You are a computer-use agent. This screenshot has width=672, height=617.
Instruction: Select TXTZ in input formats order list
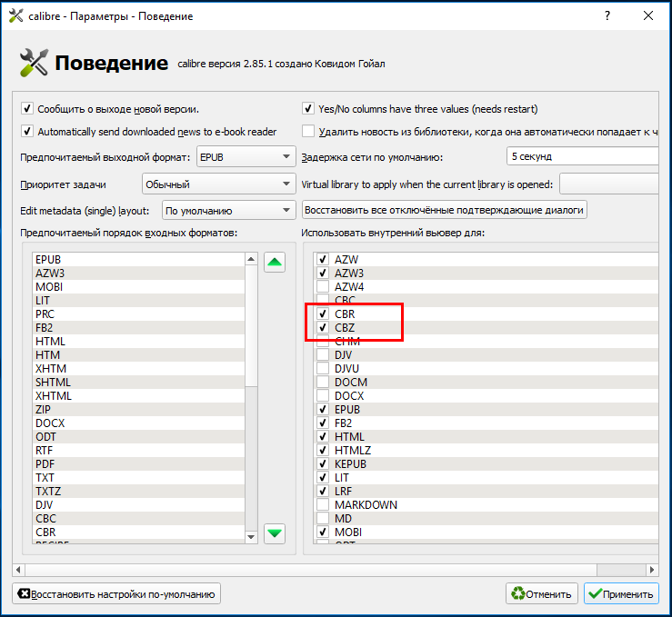(138, 492)
